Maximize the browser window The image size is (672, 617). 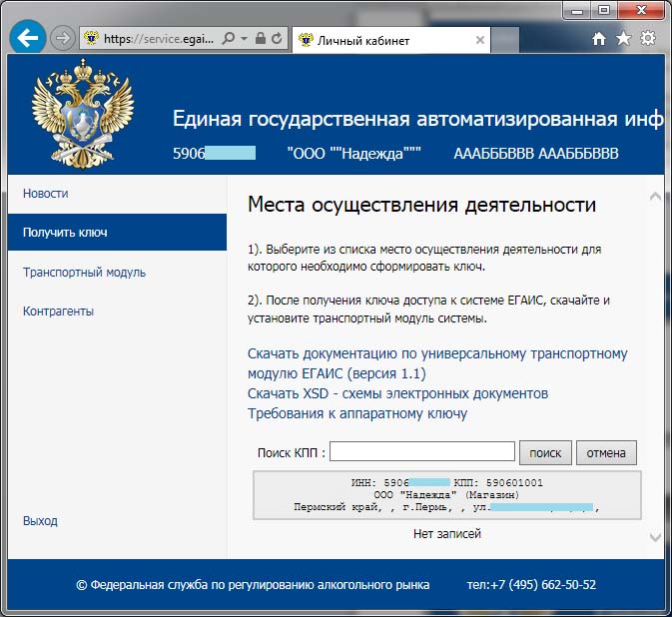(x=604, y=10)
